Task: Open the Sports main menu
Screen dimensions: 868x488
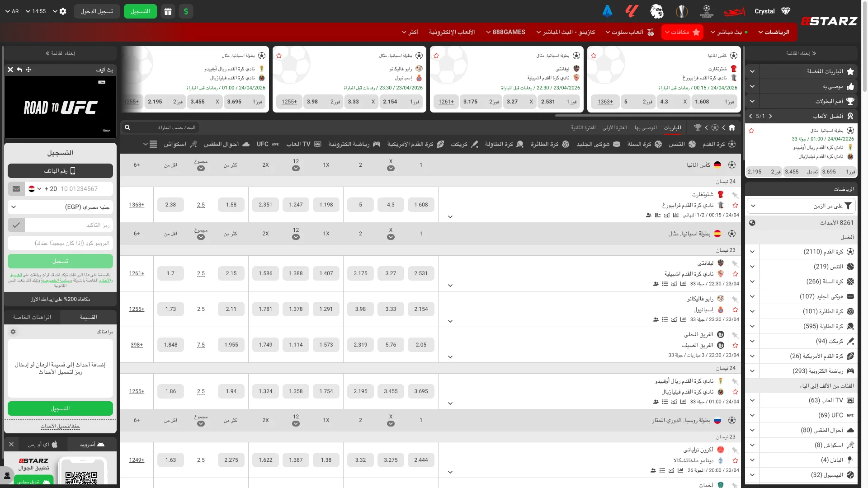Action: 774,32
